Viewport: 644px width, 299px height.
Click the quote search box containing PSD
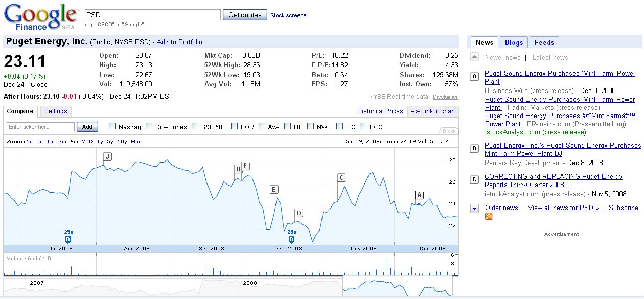[152, 15]
